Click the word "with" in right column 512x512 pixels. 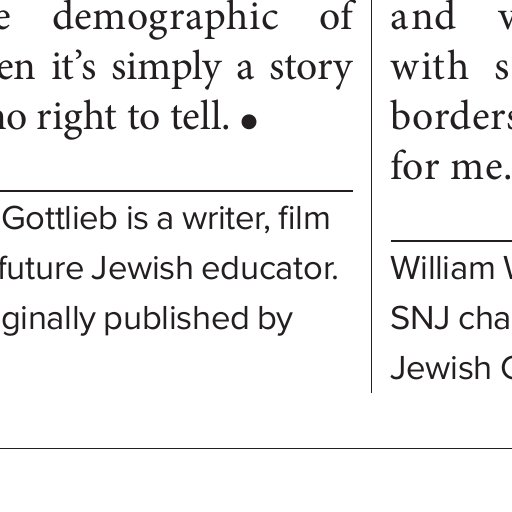click(429, 66)
